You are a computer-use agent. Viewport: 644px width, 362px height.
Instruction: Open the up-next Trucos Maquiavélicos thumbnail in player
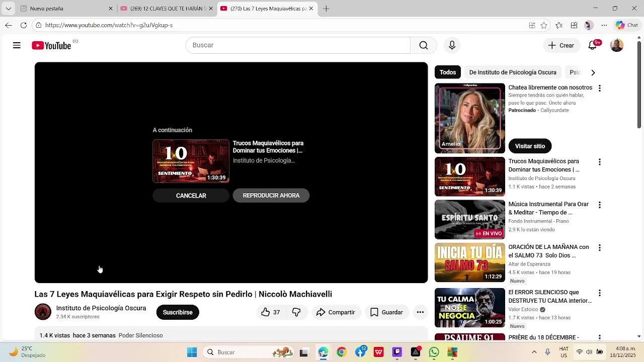tap(191, 161)
